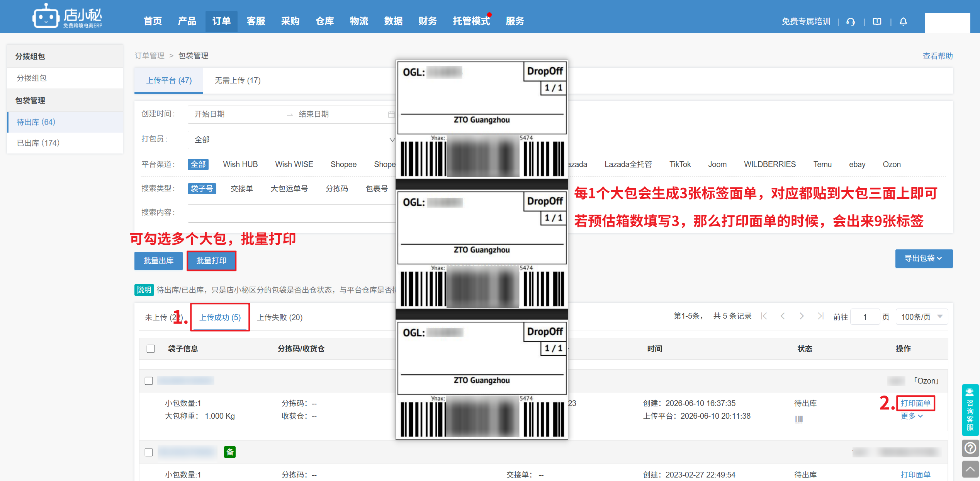The height and width of the screenshot is (481, 980).
Task: Open the 订单 menu
Action: (x=221, y=21)
